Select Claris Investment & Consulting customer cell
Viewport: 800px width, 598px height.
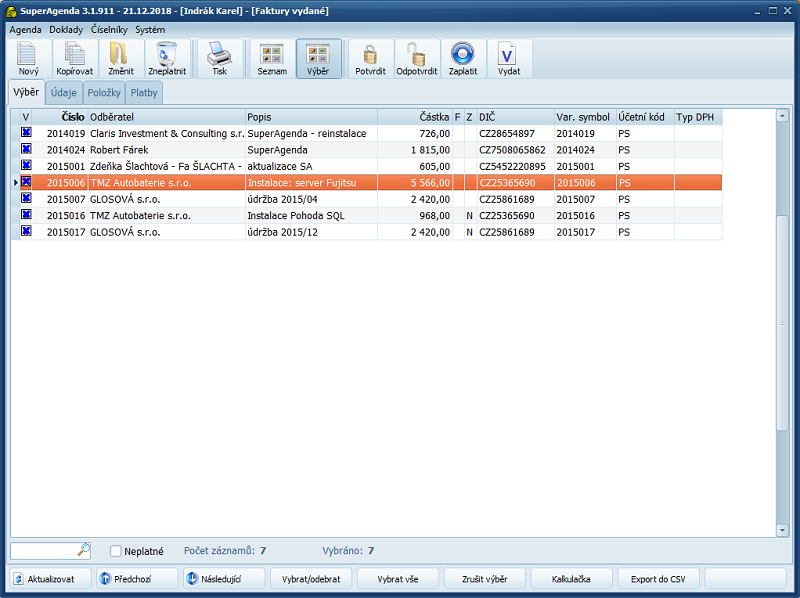[x=166, y=133]
